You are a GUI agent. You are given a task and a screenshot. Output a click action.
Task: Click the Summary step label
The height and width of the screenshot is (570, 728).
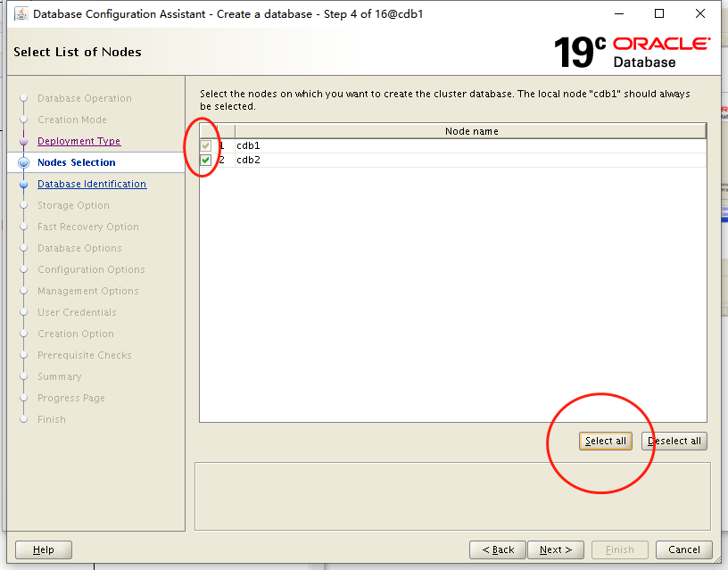click(60, 376)
